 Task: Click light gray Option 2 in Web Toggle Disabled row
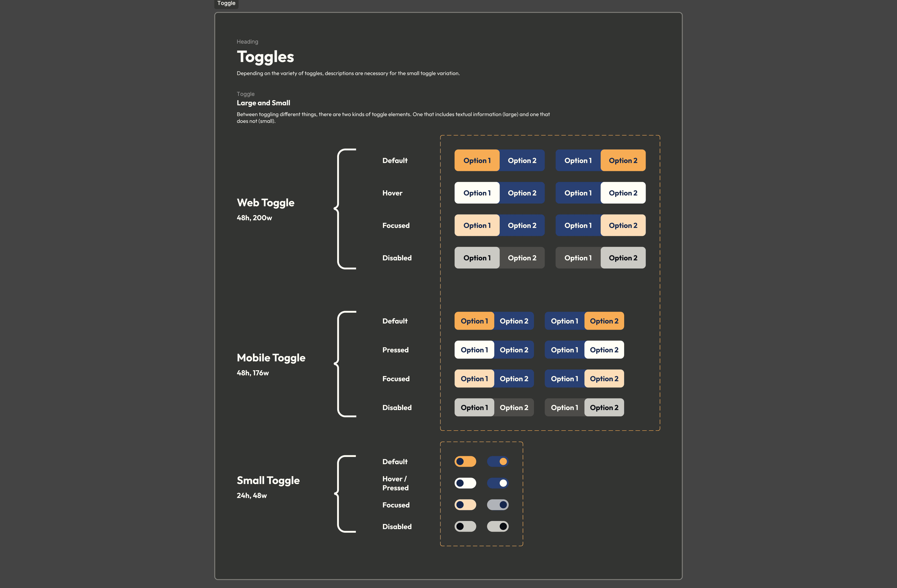[623, 258]
